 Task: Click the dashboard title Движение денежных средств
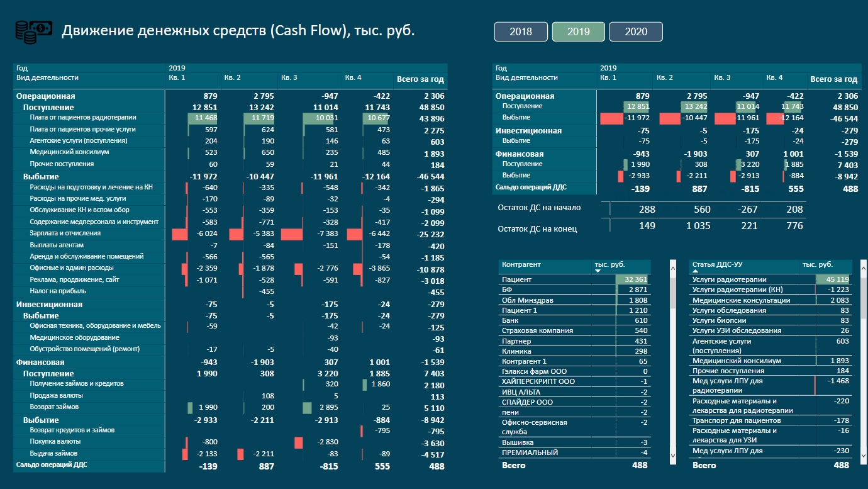238,31
